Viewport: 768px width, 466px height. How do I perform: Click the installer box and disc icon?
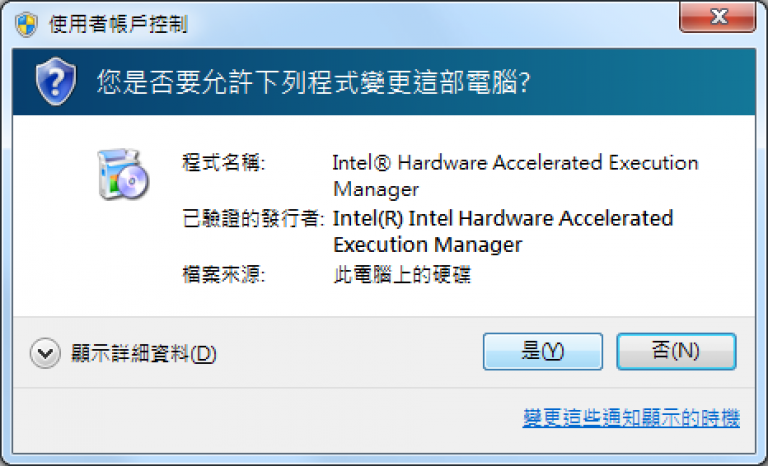point(123,174)
